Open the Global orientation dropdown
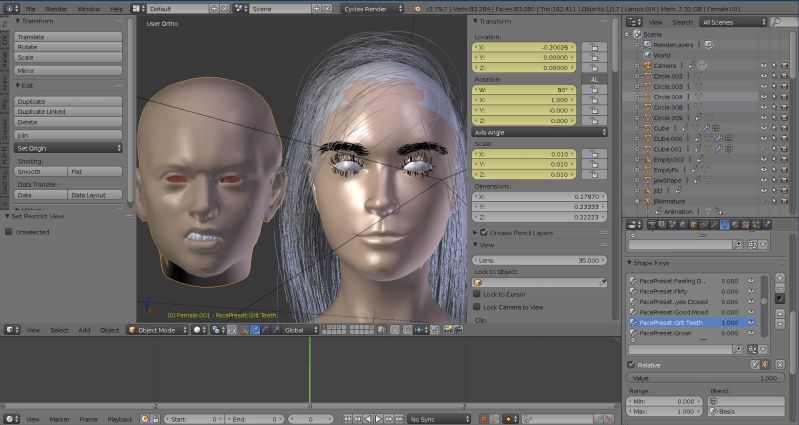The image size is (799, 425). 301,330
